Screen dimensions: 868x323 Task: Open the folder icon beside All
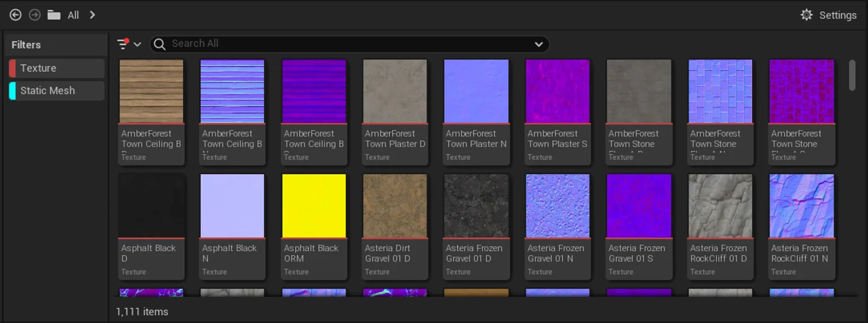click(54, 15)
